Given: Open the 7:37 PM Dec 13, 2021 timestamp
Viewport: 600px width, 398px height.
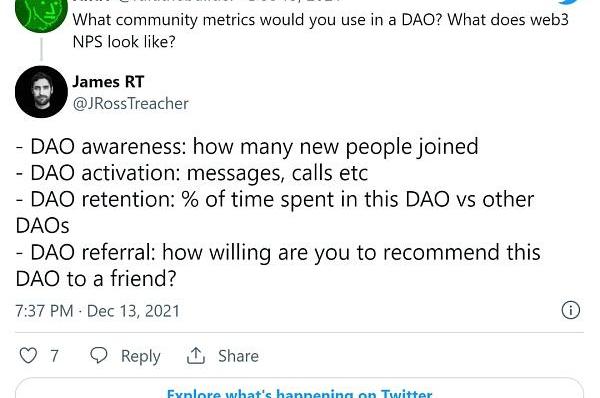Looking at the screenshot, I should (x=98, y=311).
